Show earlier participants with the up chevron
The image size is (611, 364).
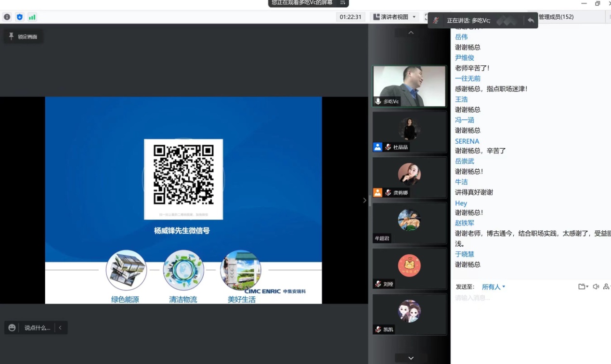point(411,33)
